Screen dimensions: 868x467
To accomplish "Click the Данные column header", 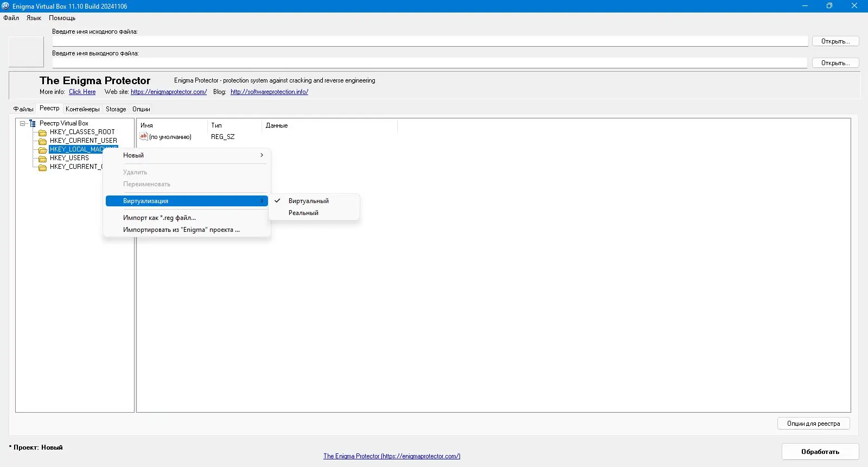I will pos(329,125).
